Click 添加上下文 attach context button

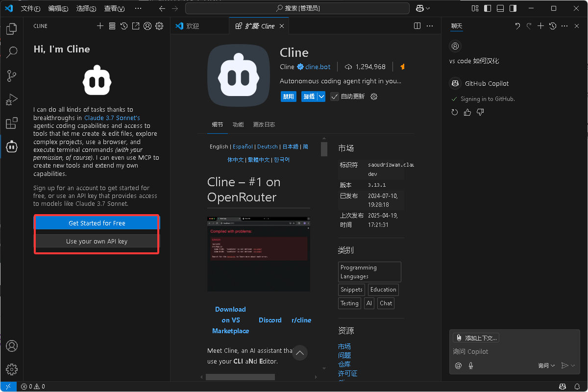(476, 338)
